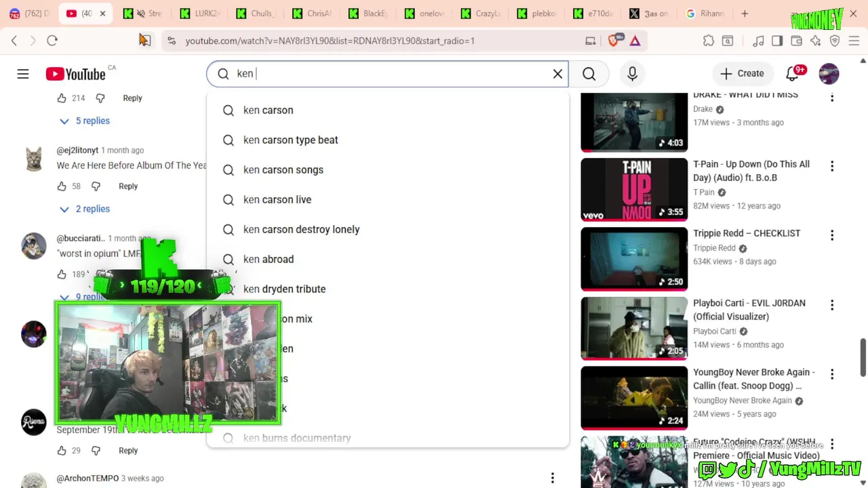Like the comment with 29 likes
The image size is (868, 488).
click(62, 451)
